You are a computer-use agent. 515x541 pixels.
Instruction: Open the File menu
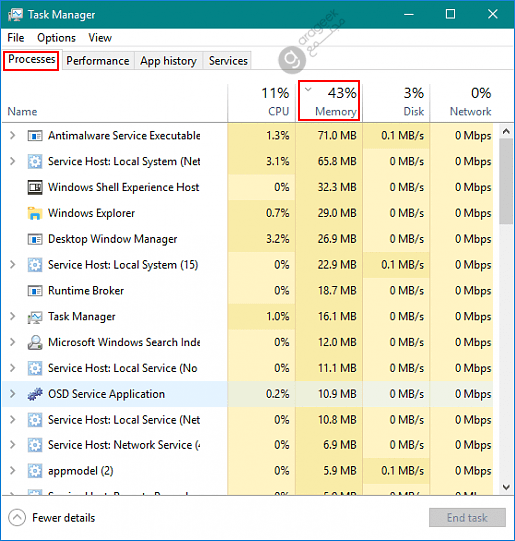pyautogui.click(x=16, y=38)
